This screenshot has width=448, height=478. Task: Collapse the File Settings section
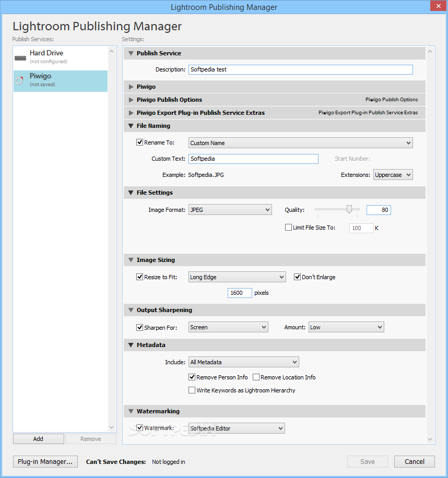coord(131,193)
